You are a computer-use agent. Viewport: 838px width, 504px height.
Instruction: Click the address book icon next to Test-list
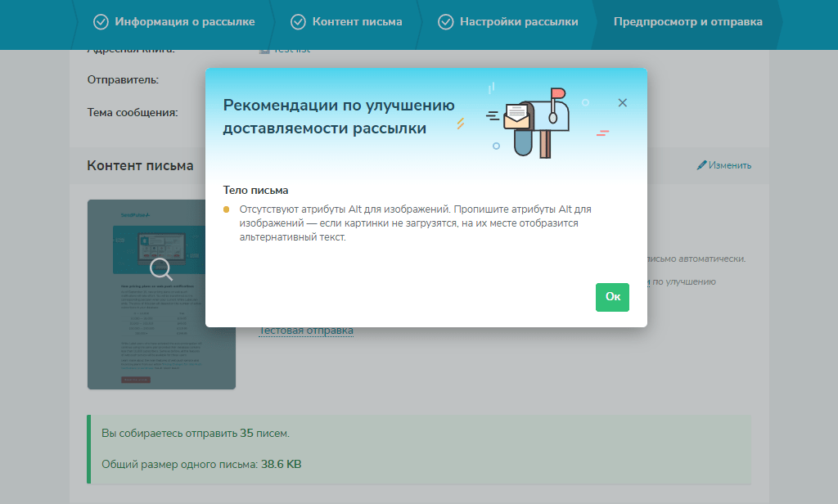click(263, 48)
